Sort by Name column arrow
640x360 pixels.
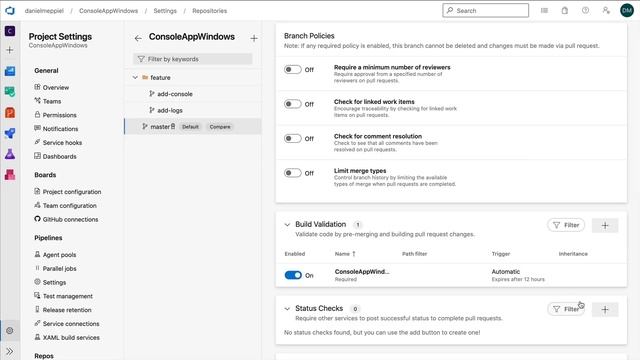(354, 254)
